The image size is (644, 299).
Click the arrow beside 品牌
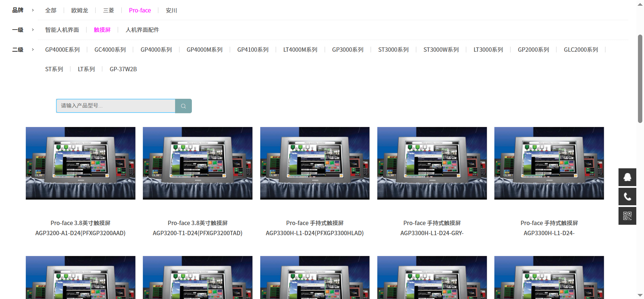pyautogui.click(x=33, y=10)
